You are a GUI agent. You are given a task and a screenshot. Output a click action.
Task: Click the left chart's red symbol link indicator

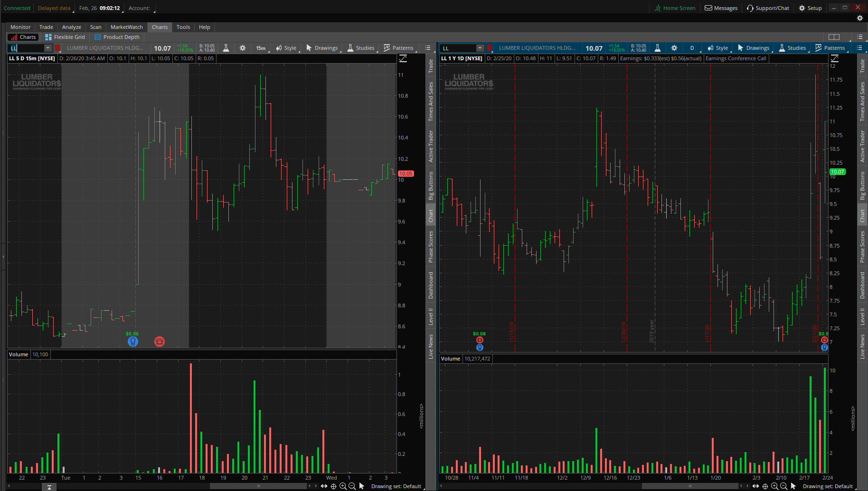(x=57, y=48)
